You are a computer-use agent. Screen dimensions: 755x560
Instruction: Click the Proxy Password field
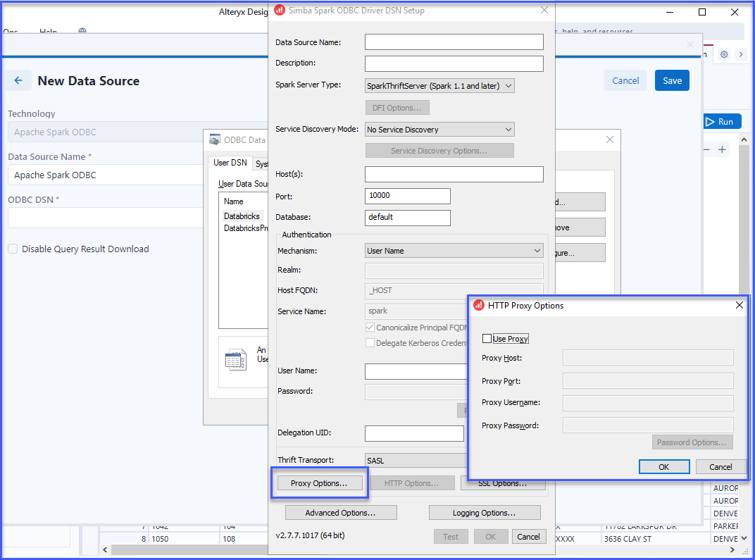point(648,425)
